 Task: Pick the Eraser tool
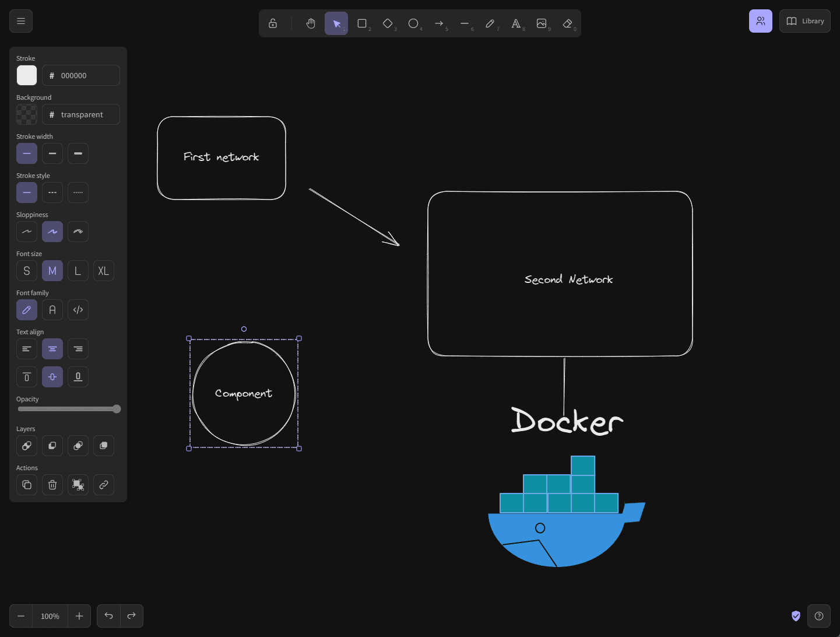567,23
